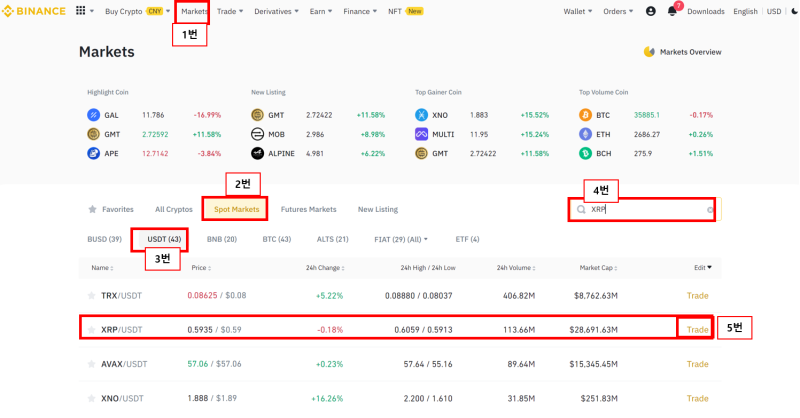Select the BTC (43) filter
Image resolution: width=800 pixels, height=418 pixels.
pyautogui.click(x=277, y=239)
